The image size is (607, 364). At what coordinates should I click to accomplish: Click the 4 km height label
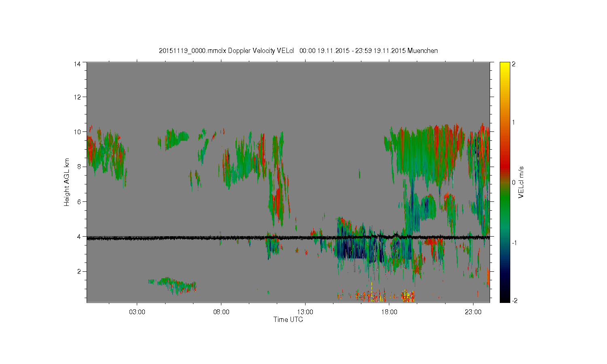(79, 237)
